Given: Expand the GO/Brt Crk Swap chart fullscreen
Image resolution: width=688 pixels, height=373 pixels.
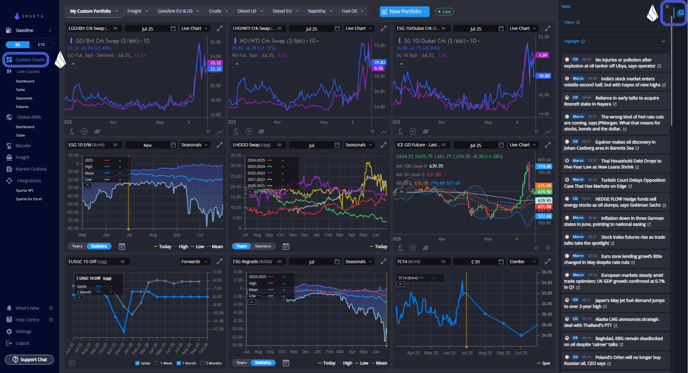Looking at the screenshot, I should point(219,29).
